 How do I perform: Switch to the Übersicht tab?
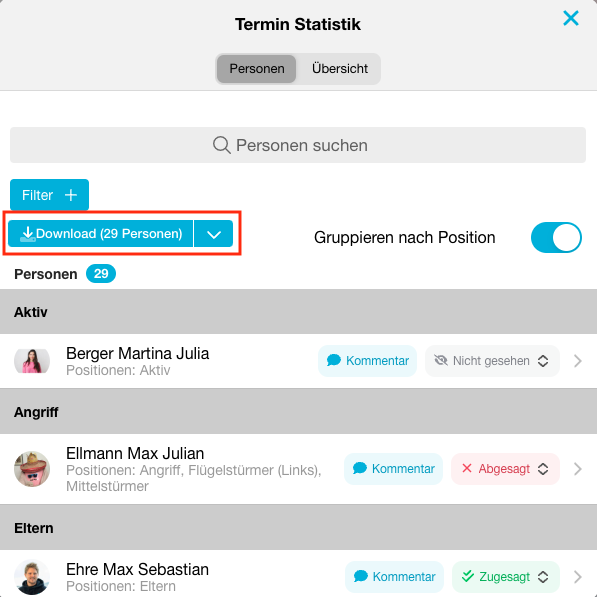340,69
